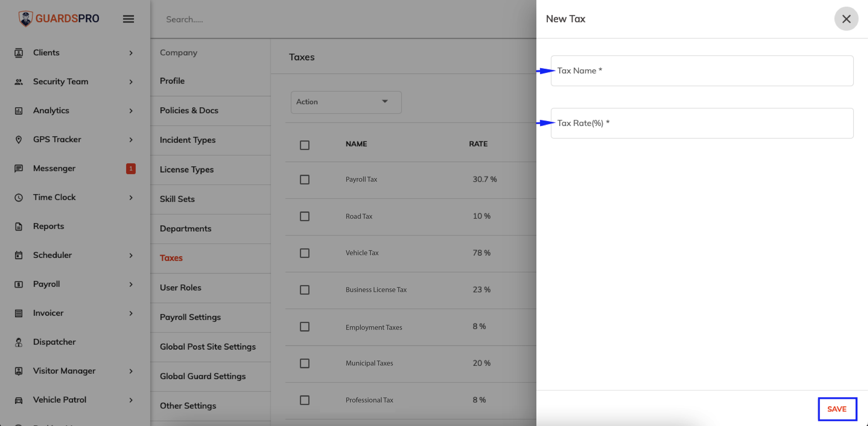868x426 pixels.
Task: Click the GPS Tracker pin icon
Action: 19,140
